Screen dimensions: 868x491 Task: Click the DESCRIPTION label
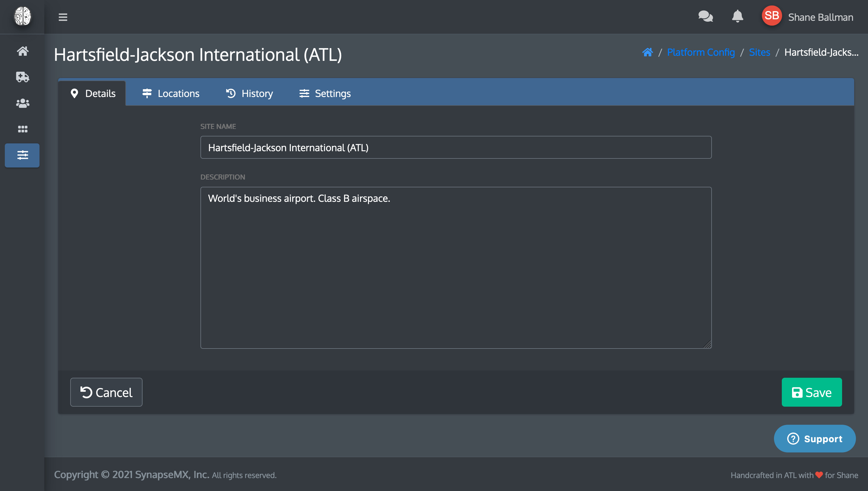click(x=223, y=177)
